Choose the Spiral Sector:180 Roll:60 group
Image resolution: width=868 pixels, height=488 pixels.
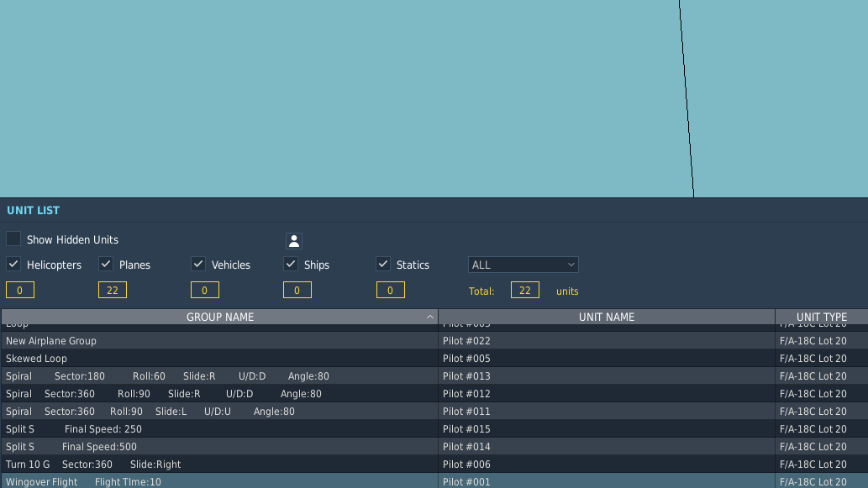pyautogui.click(x=167, y=376)
